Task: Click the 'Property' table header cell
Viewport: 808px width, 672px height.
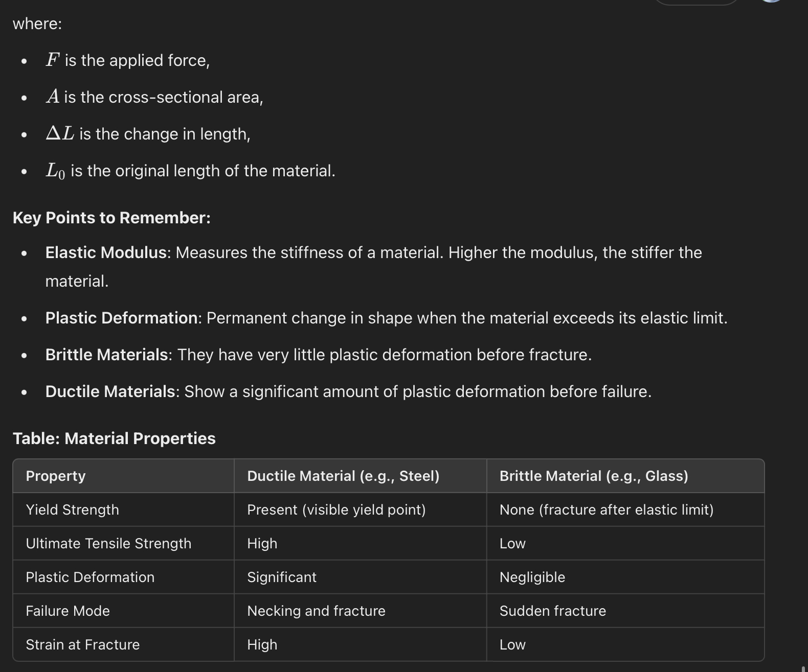Action: [56, 476]
